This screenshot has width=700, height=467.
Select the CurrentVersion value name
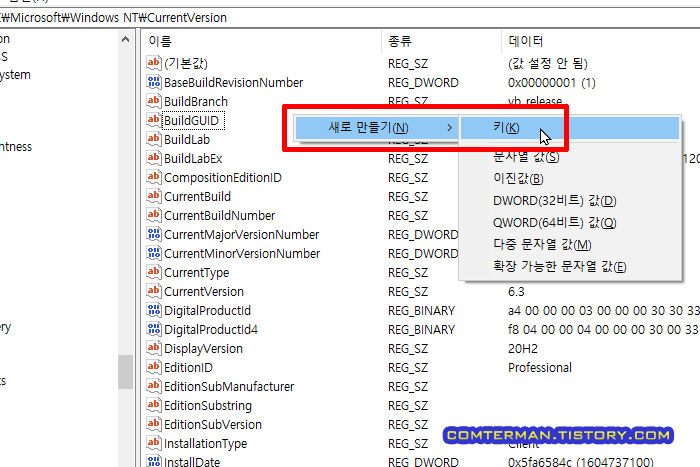coord(204,291)
